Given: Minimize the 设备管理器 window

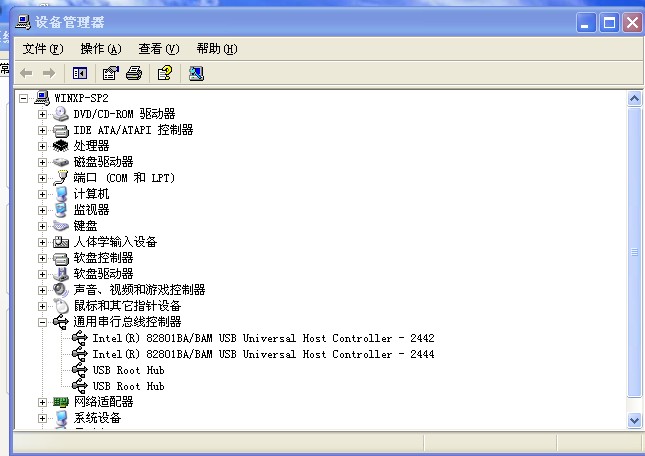Looking at the screenshot, I should 586,23.
